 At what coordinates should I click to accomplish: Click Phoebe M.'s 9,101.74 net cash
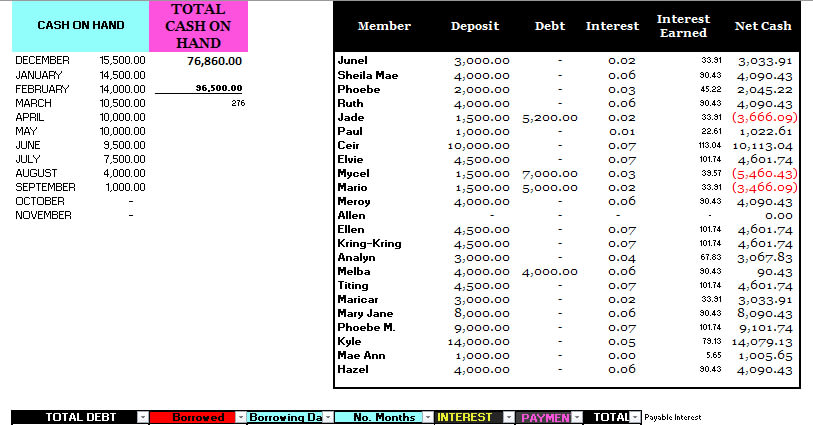coord(766,328)
